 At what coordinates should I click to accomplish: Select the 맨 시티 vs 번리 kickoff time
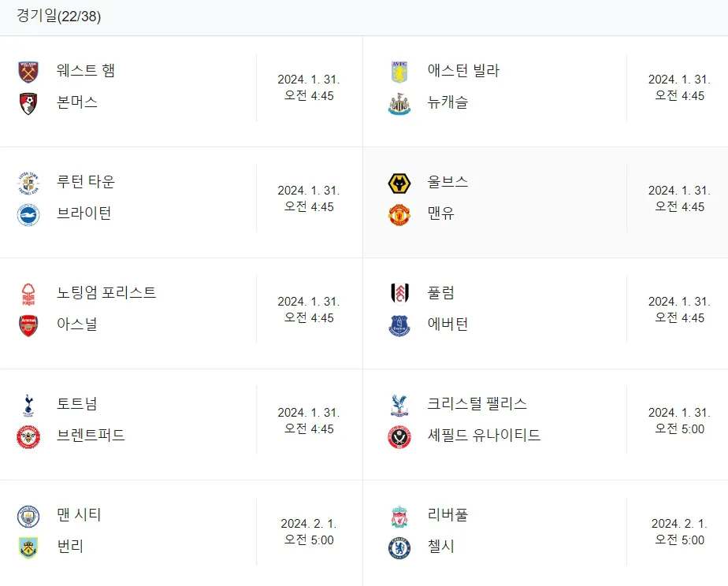pos(309,531)
